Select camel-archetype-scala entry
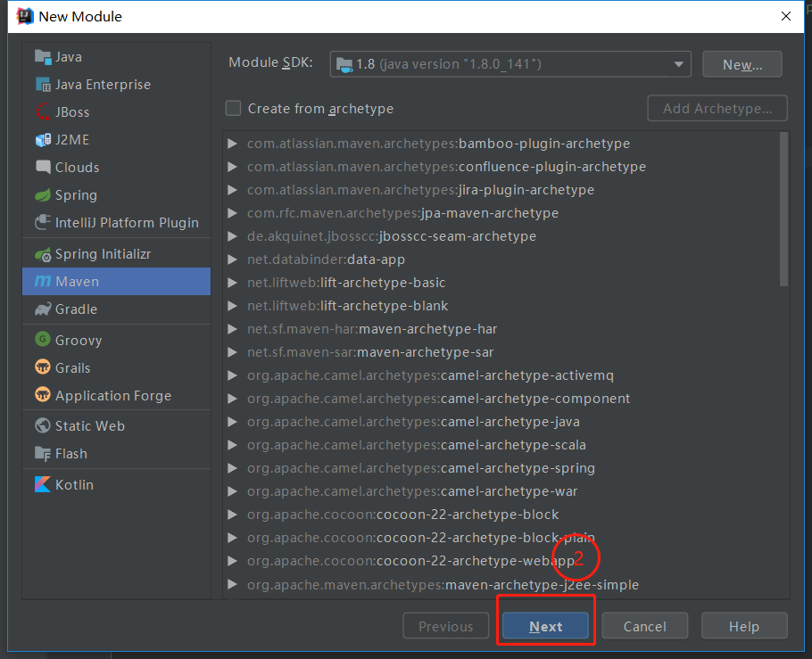This screenshot has height=659, width=812. click(x=417, y=445)
